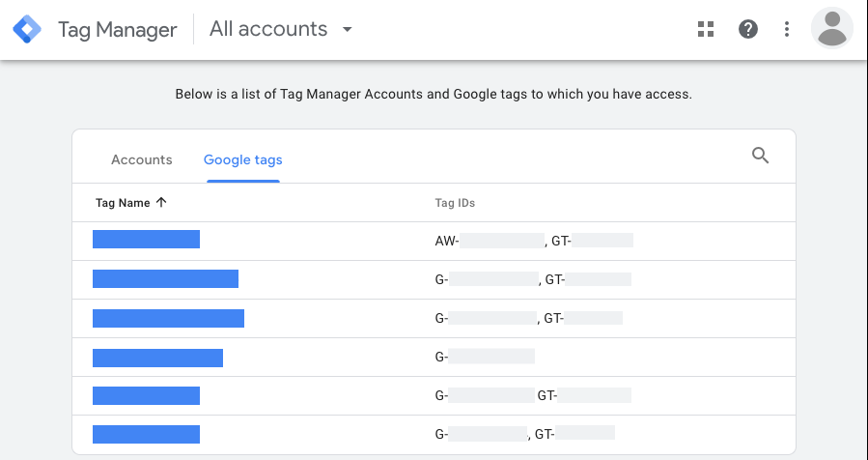Click the Tag IDs column header
This screenshot has width=868, height=460.
tap(455, 203)
